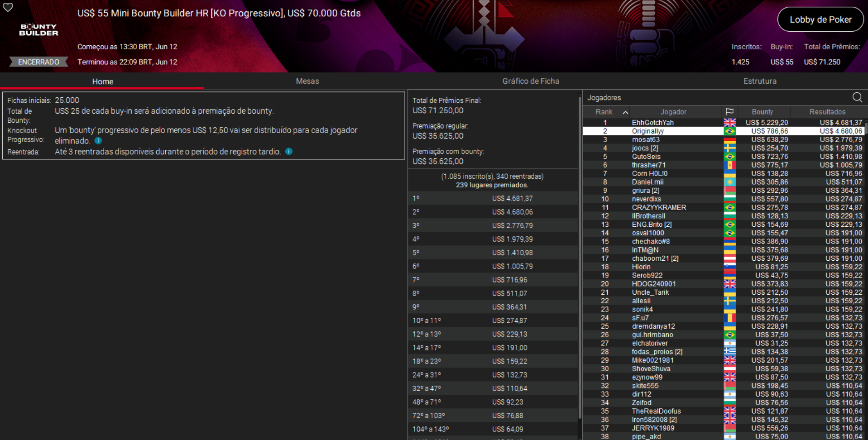Screen dimensions: 868x440
Task: Select player thrasher71
Action: point(649,165)
